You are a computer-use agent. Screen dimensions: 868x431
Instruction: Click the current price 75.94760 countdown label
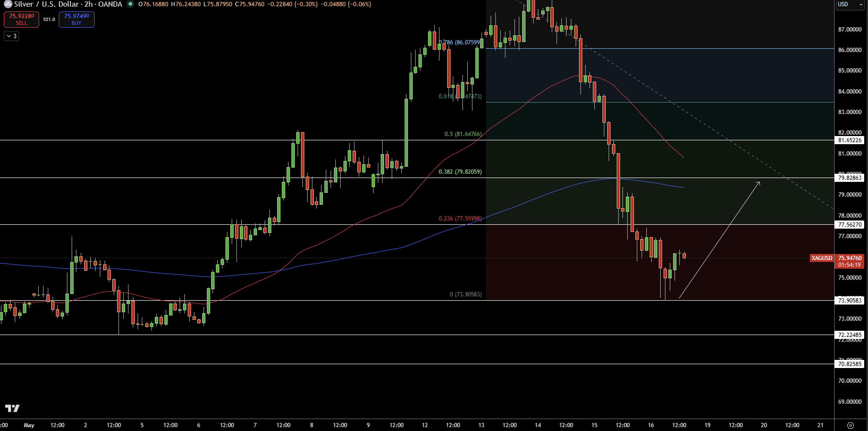click(x=849, y=262)
